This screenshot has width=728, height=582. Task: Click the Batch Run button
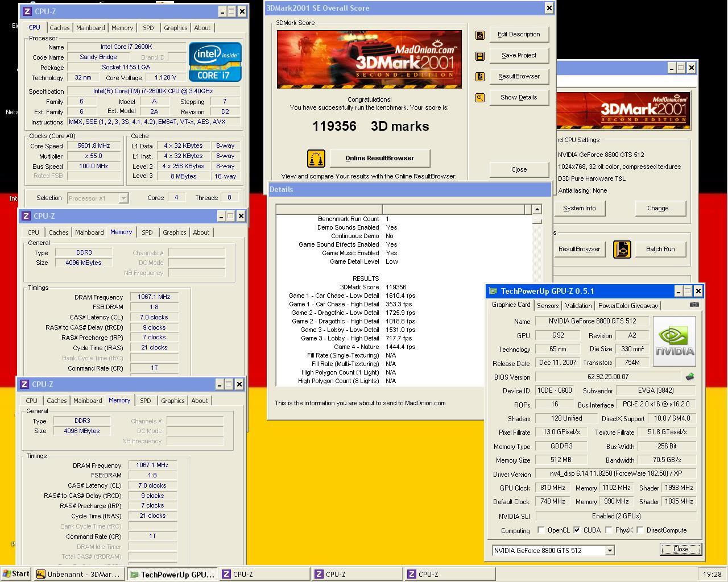point(660,249)
